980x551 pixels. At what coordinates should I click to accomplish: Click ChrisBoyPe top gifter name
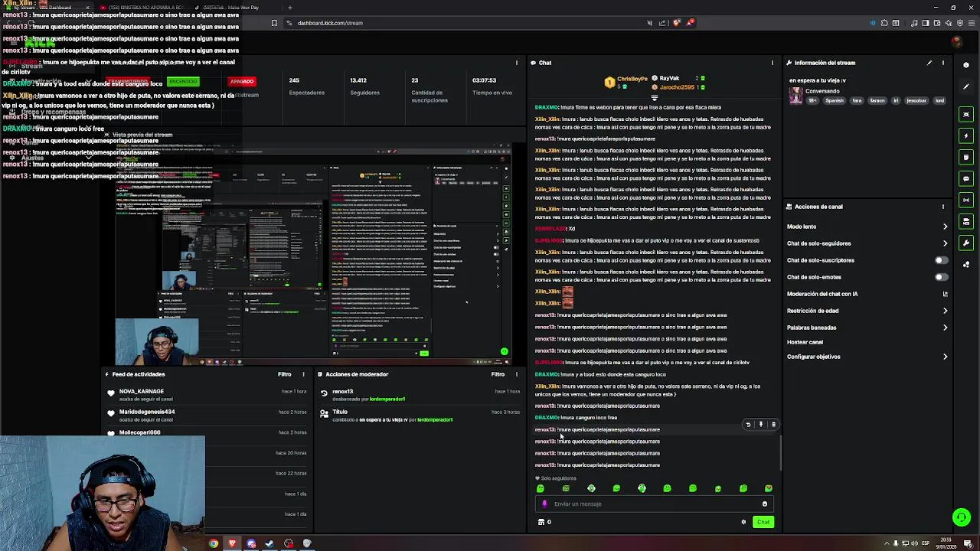632,79
